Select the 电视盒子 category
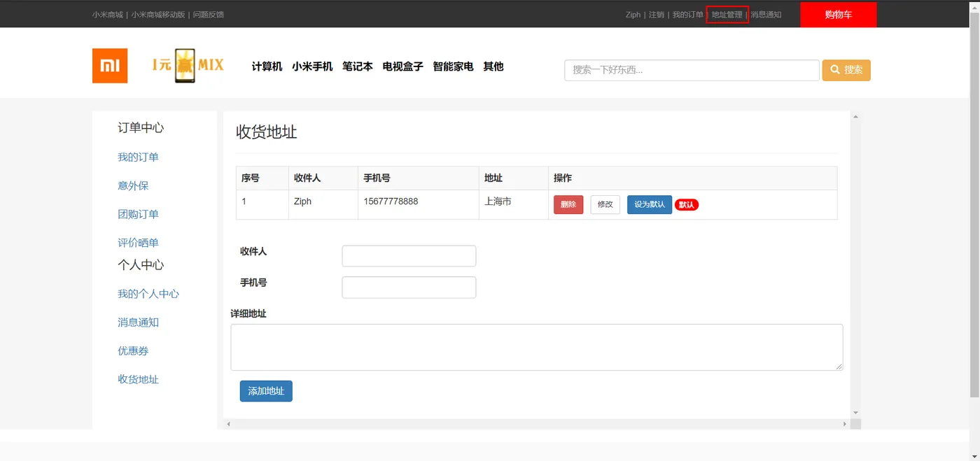 (402, 66)
